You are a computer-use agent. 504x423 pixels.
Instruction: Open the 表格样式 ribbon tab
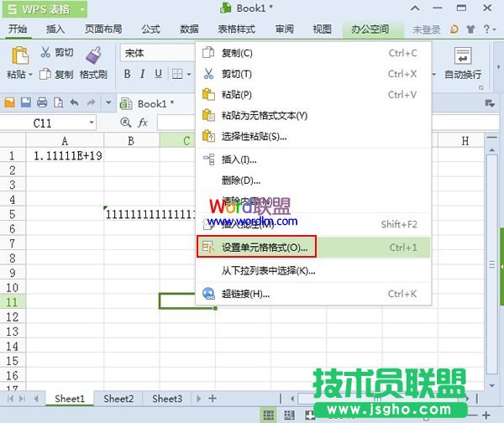coord(237,29)
